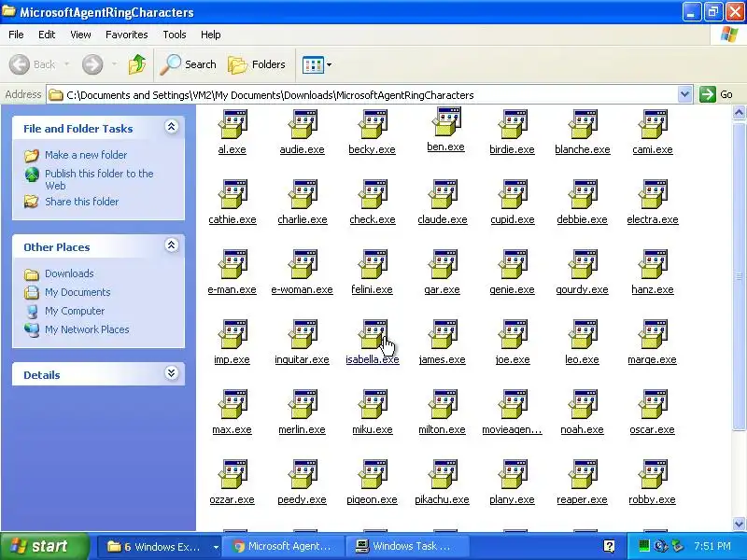Viewport: 747px width, 560px height.
Task: Select the ben.exe file icon
Action: (446, 121)
